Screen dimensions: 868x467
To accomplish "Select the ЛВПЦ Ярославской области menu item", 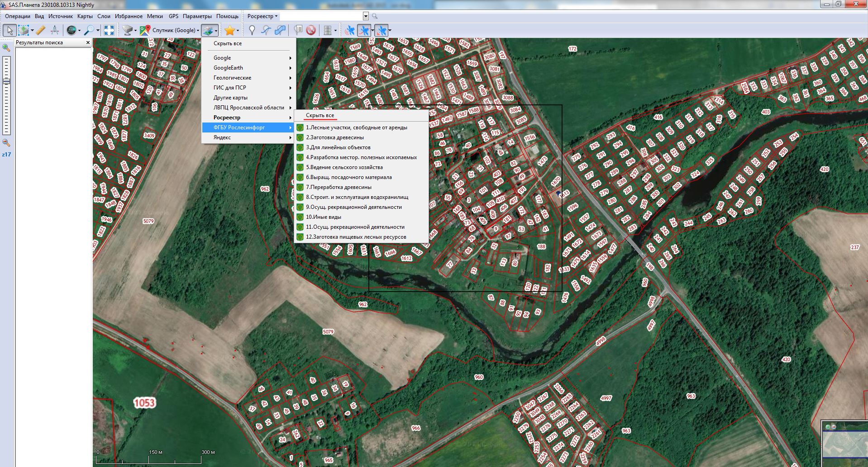I will [248, 108].
